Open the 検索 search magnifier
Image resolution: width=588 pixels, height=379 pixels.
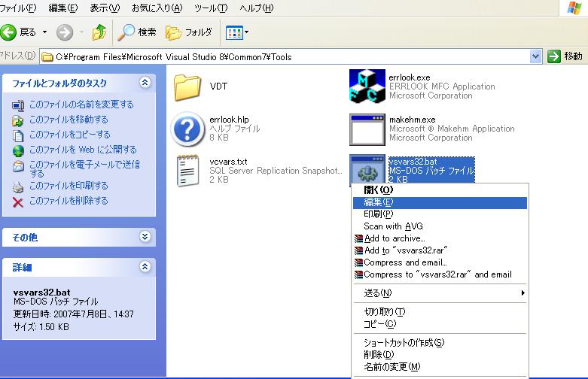point(126,32)
